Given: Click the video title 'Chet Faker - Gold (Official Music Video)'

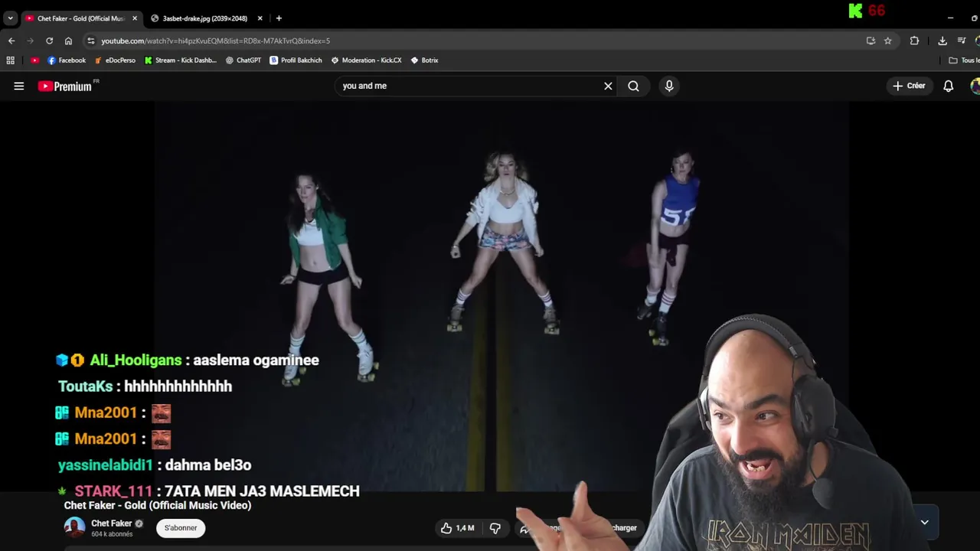Looking at the screenshot, I should point(158,505).
